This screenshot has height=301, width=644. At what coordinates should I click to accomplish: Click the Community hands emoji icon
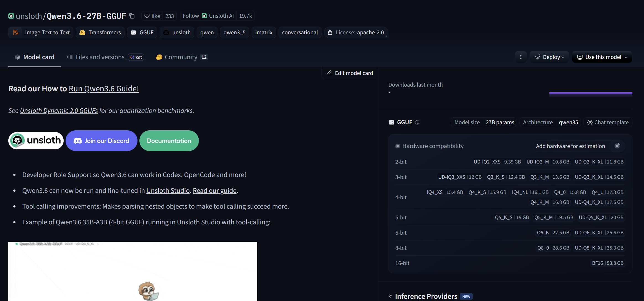click(159, 57)
